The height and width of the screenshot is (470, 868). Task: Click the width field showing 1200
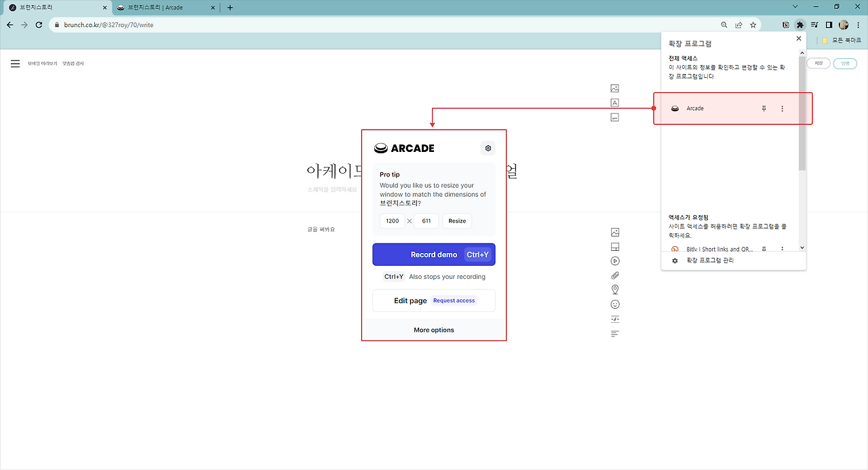pyautogui.click(x=392, y=221)
